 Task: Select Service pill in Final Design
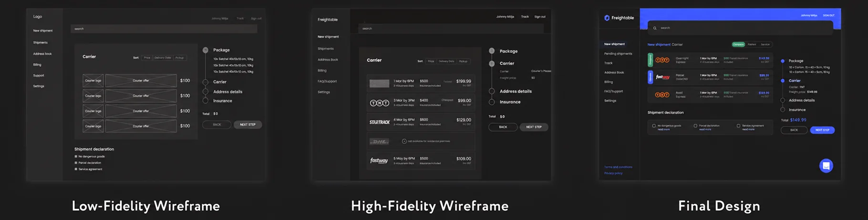click(765, 44)
